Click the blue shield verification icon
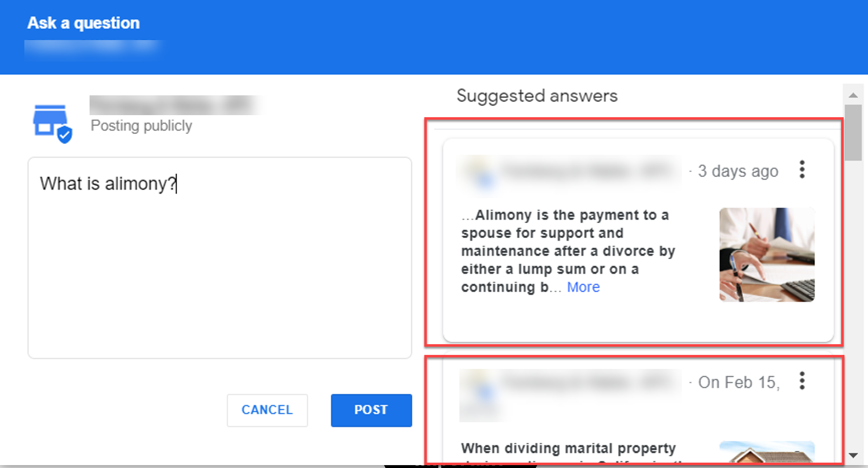 (x=65, y=132)
